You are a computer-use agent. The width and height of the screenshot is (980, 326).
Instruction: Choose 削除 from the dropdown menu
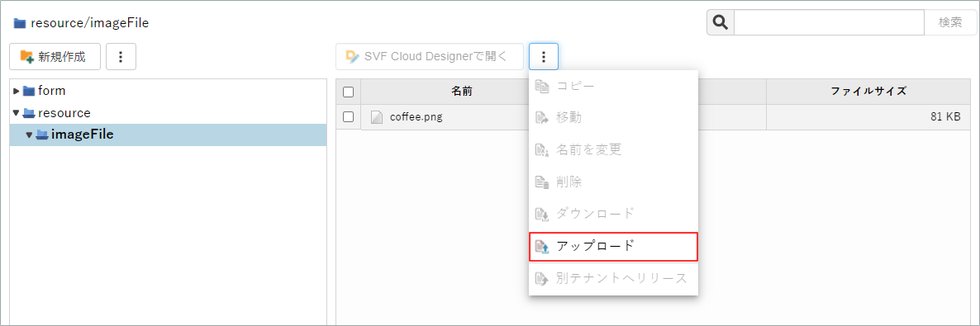613,182
